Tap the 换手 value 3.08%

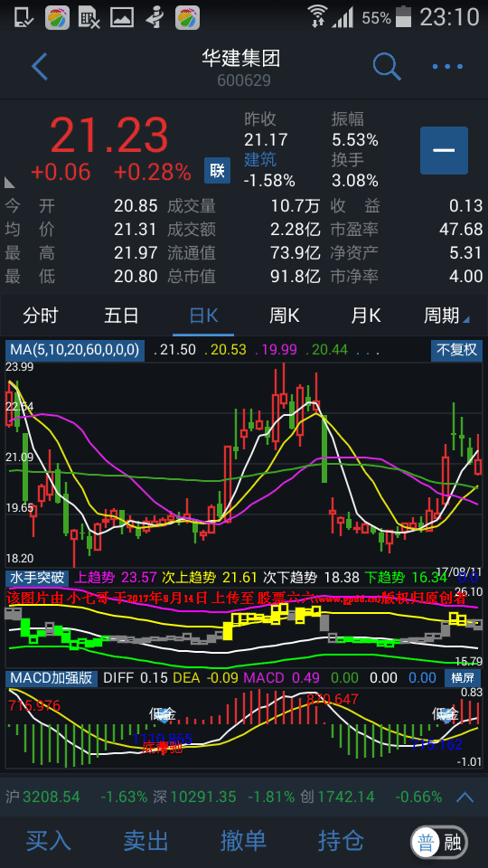pos(354,181)
